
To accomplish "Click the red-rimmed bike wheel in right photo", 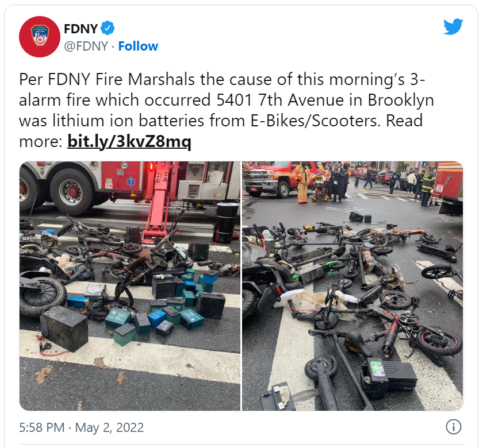I will click(x=439, y=342).
